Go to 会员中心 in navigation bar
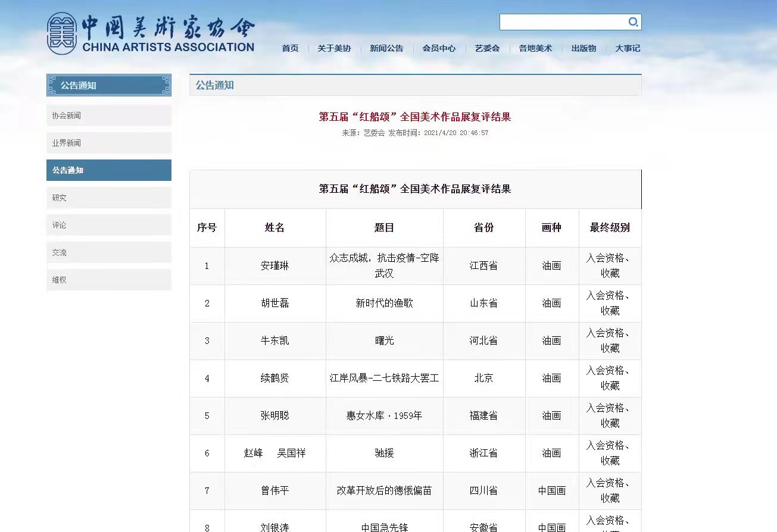Viewport: 777px width, 532px height. coord(439,49)
